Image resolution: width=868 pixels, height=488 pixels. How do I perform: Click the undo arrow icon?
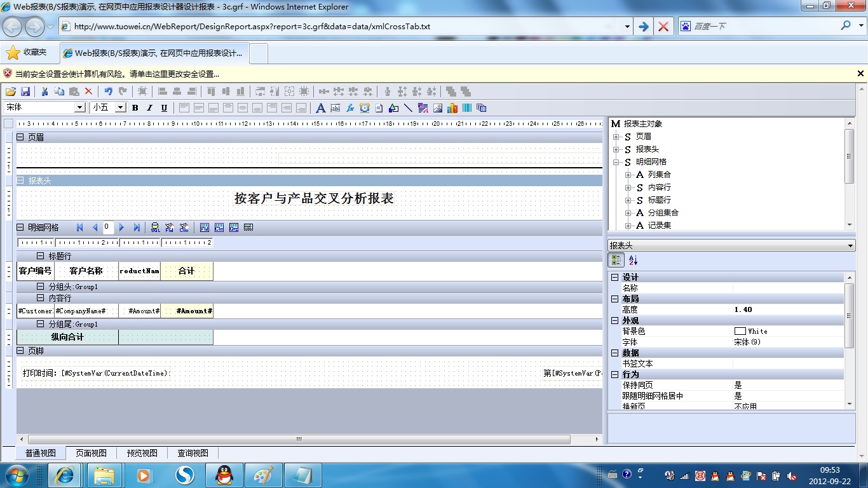tap(108, 91)
